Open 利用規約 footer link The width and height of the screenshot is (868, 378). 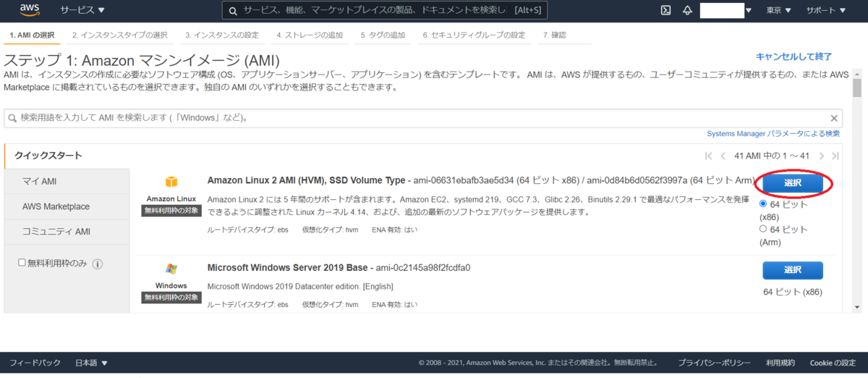click(780, 363)
